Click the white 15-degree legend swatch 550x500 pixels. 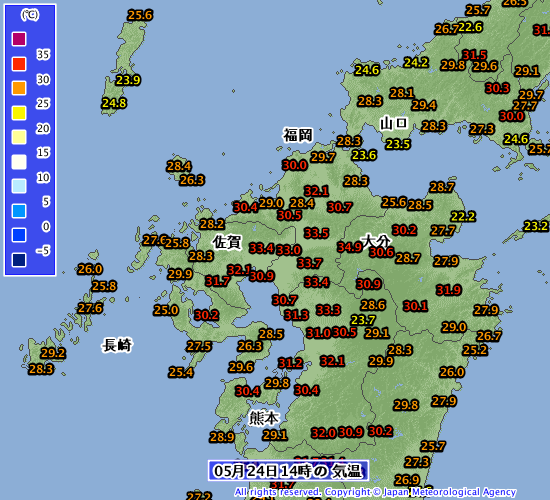tap(19, 162)
